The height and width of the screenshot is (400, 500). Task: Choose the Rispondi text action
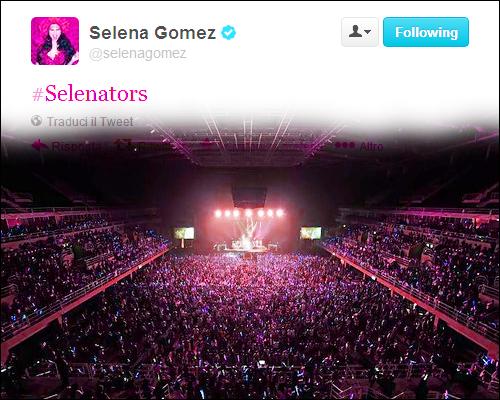click(x=76, y=147)
